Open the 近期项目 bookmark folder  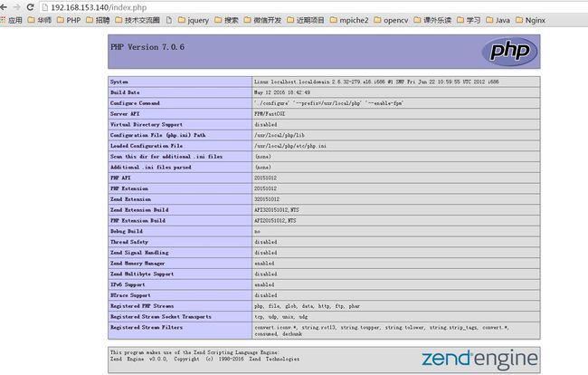(x=305, y=20)
